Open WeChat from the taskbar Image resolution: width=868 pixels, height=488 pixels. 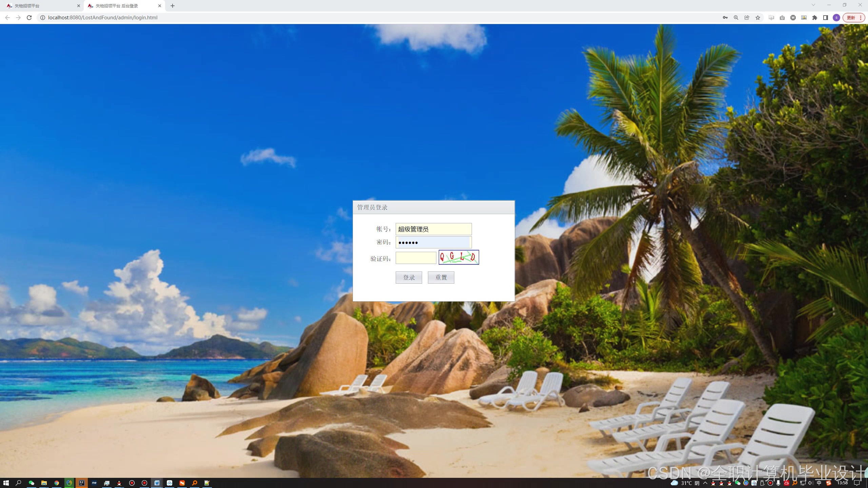(31, 483)
